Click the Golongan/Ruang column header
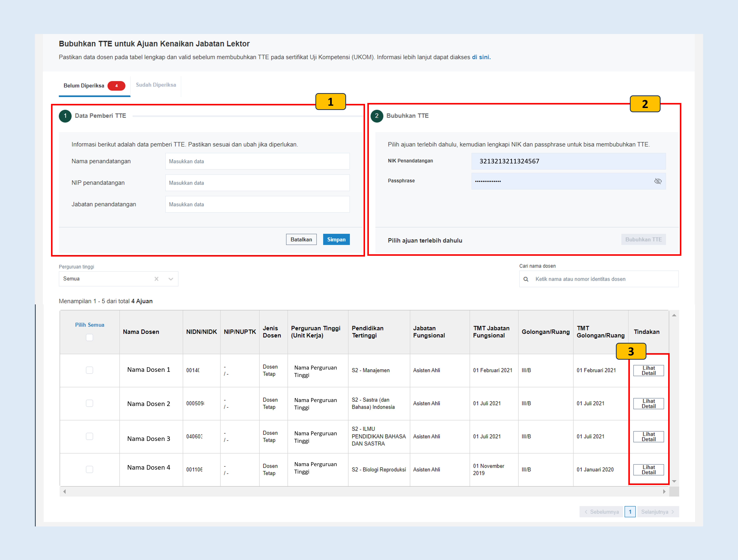Screen dimensions: 738x560 (545, 332)
